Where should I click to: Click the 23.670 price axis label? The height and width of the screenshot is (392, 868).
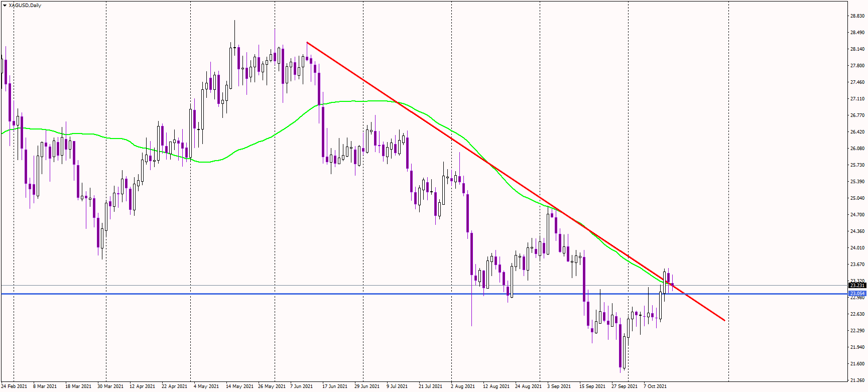click(857, 265)
